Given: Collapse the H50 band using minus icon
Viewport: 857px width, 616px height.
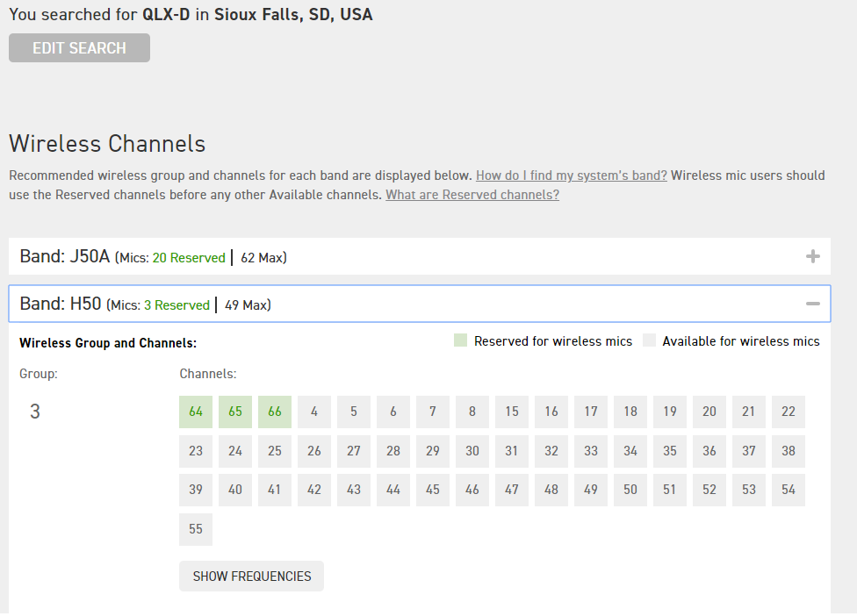Looking at the screenshot, I should point(812,304).
